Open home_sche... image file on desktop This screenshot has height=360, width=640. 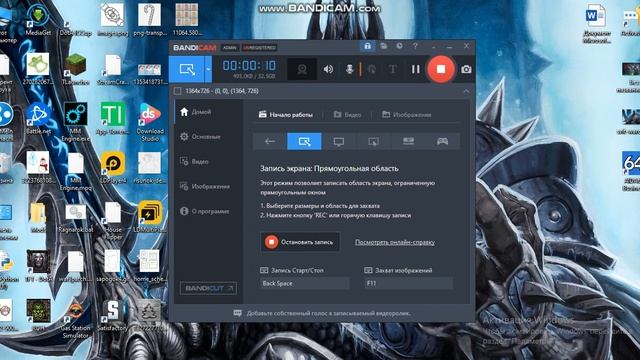pyautogui.click(x=149, y=266)
